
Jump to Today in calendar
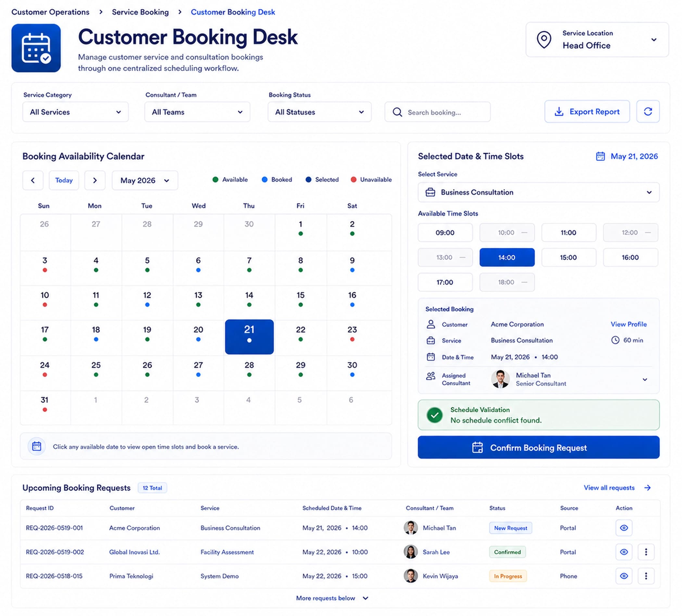click(x=64, y=180)
